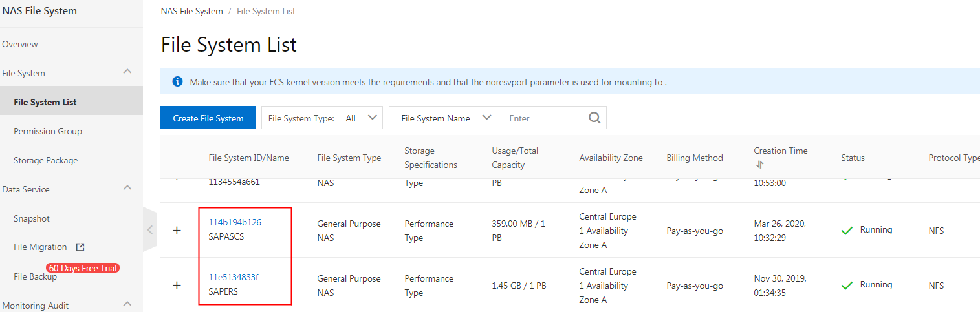The width and height of the screenshot is (980, 312).
Task: Open the File System Name filter dropdown
Action: pyautogui.click(x=442, y=118)
